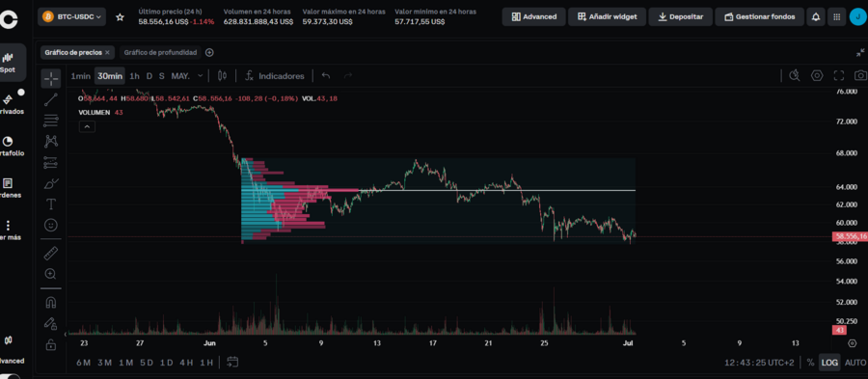This screenshot has height=379, width=868.
Task: Toggle the AUTO scale
Action: click(x=855, y=363)
